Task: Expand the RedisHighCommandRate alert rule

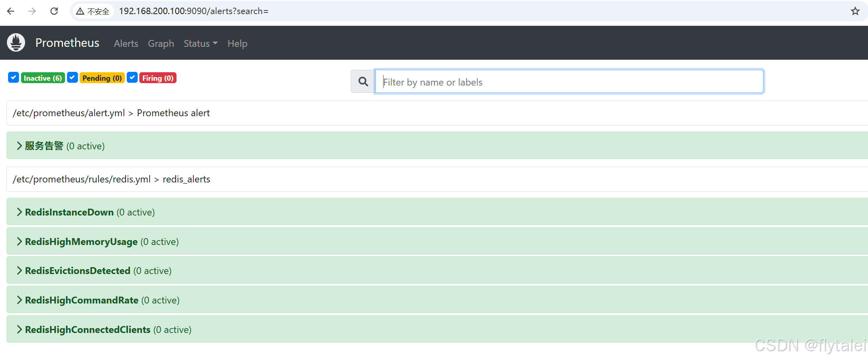Action: (437, 300)
